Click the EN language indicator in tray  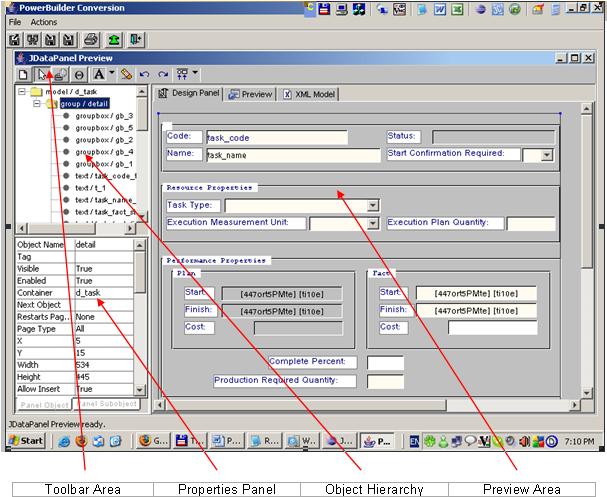tap(414, 441)
